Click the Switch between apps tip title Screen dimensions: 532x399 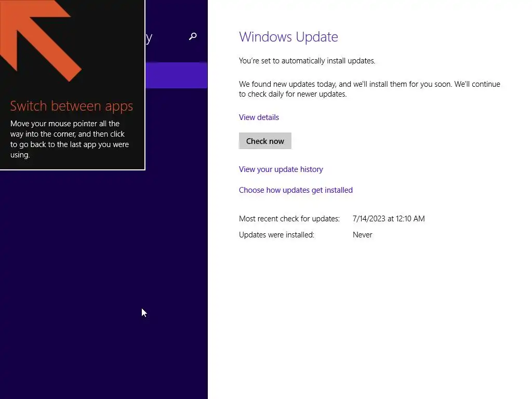point(72,106)
